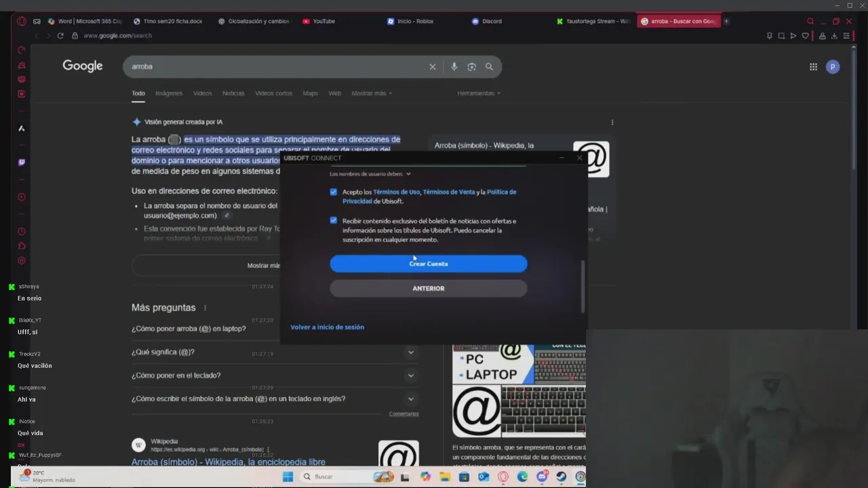Click the Opera tab search magnifier
The width and height of the screenshot is (868, 488).
tap(810, 21)
